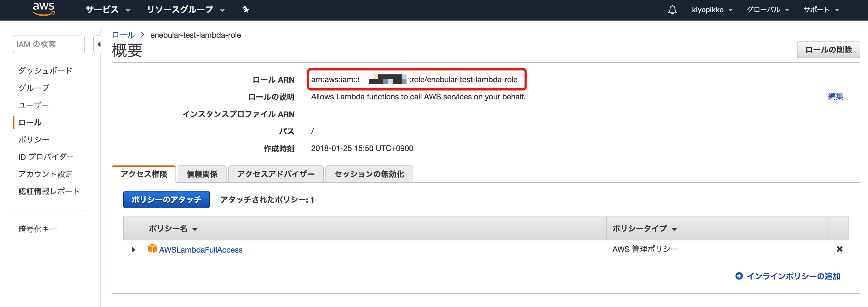Click the plus icon for inline policy
The image size is (868, 307).
[739, 276]
